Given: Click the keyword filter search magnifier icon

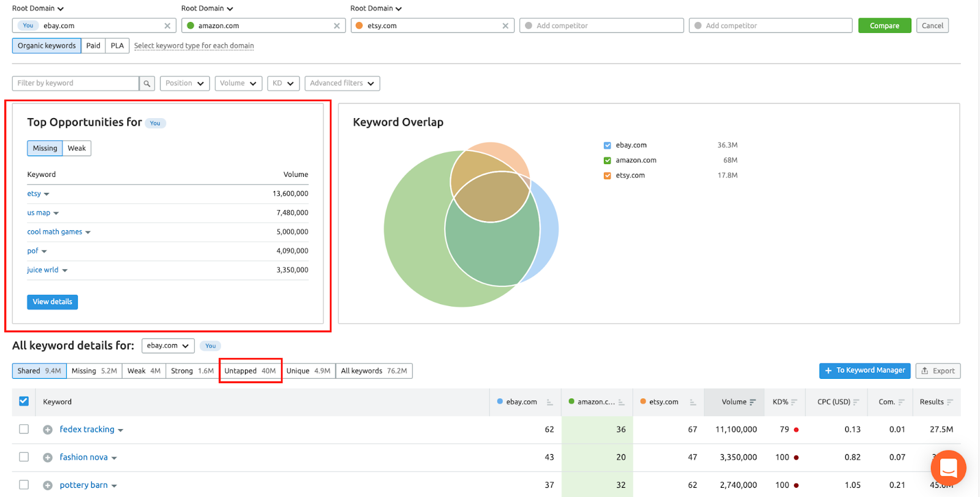Looking at the screenshot, I should tap(147, 83).
